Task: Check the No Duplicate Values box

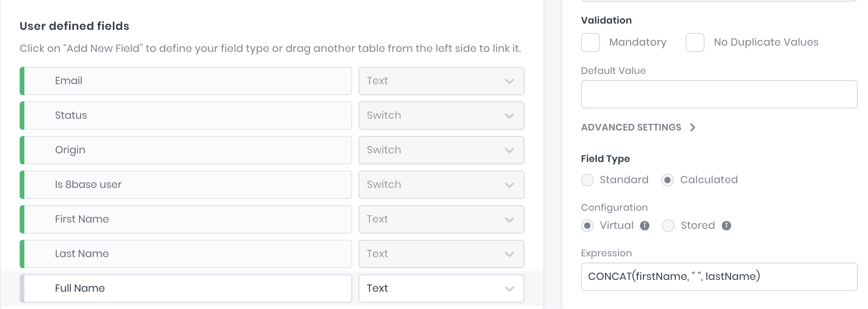Action: click(x=695, y=42)
